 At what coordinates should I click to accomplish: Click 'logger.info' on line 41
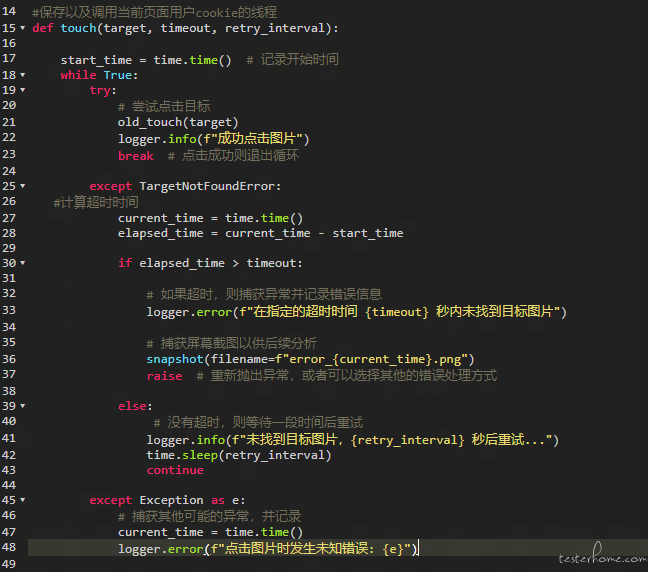point(186,440)
